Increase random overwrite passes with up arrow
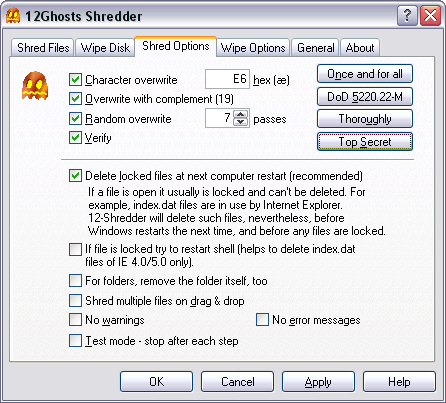 [x=241, y=114]
